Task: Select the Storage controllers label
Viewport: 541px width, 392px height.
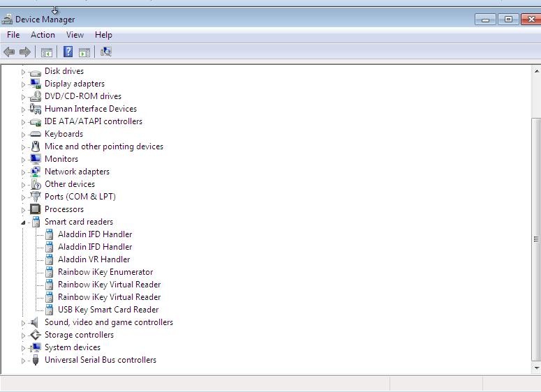Action: pyautogui.click(x=79, y=335)
